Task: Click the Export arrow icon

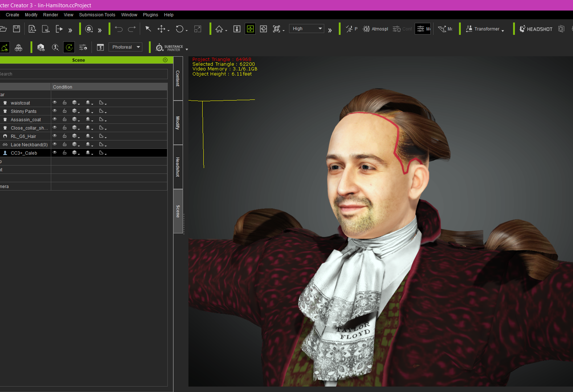Action: point(59,29)
